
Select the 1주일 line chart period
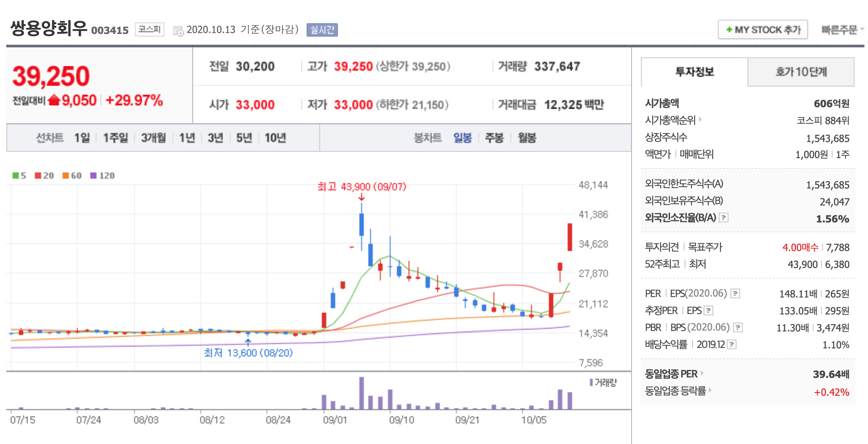tap(115, 138)
